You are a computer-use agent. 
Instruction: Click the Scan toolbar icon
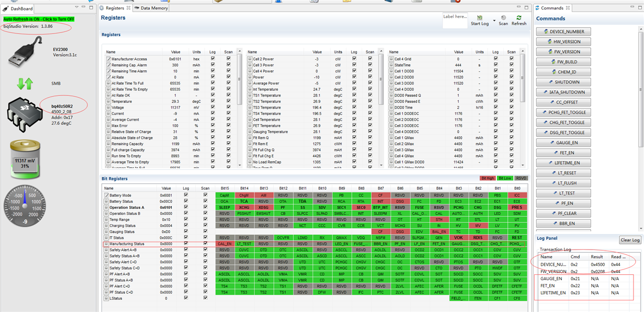pos(503,17)
